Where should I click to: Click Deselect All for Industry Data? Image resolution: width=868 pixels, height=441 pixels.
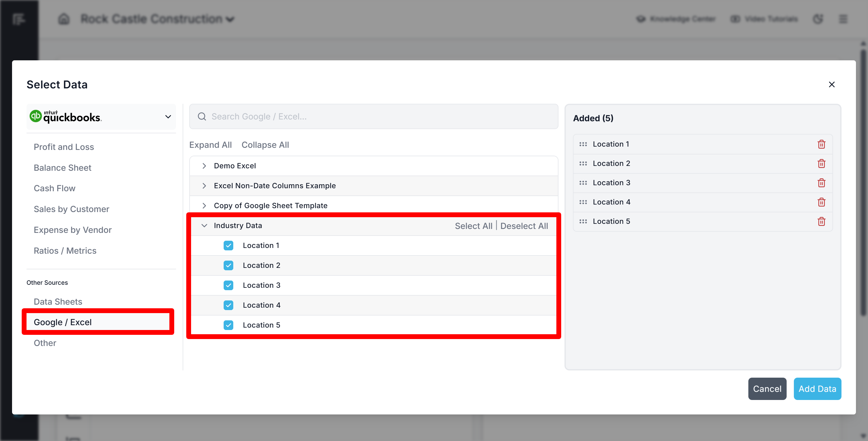click(x=524, y=226)
